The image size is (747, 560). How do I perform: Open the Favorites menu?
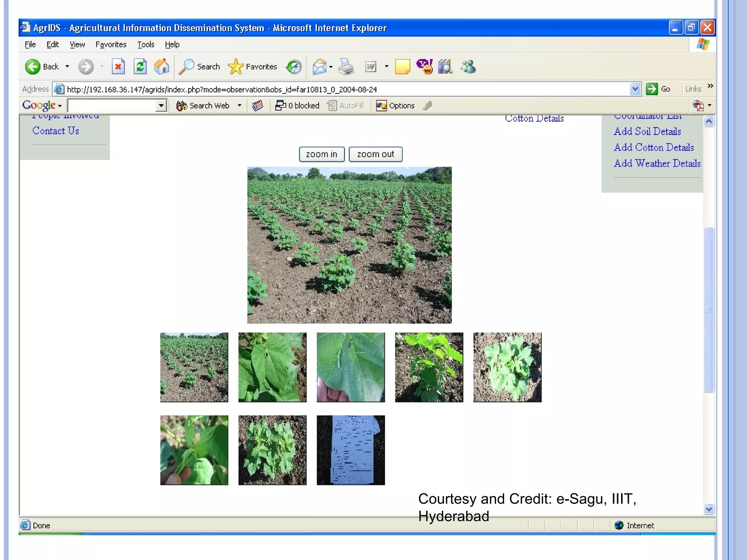tap(111, 44)
